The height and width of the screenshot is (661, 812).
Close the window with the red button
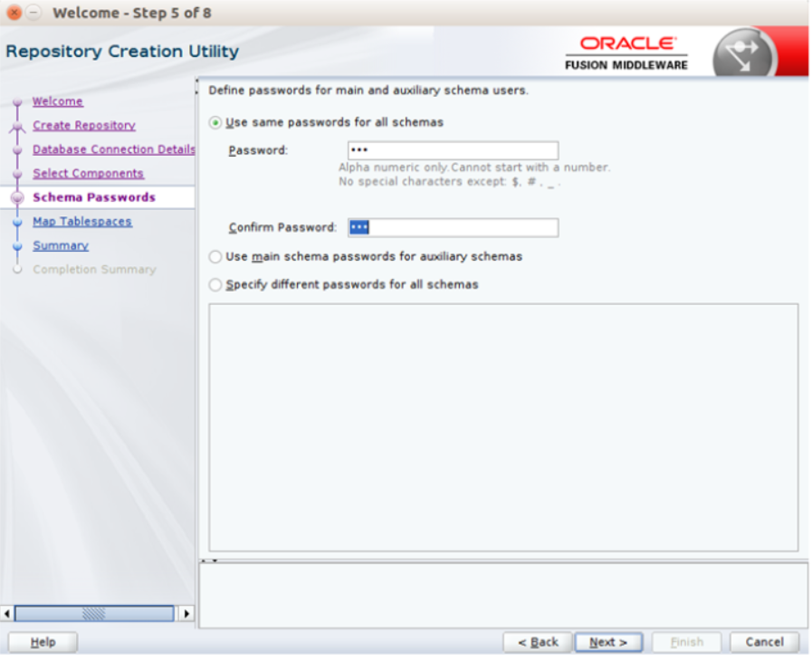pyautogui.click(x=14, y=12)
